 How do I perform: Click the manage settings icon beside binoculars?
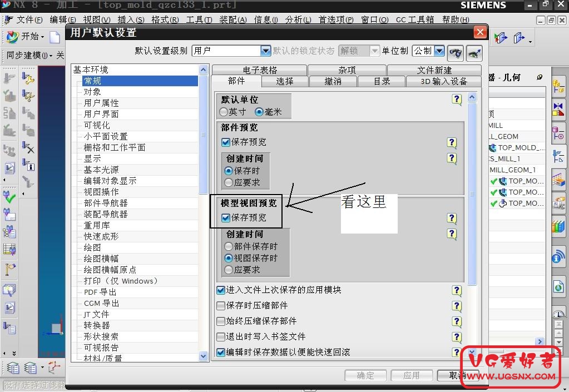tap(474, 53)
